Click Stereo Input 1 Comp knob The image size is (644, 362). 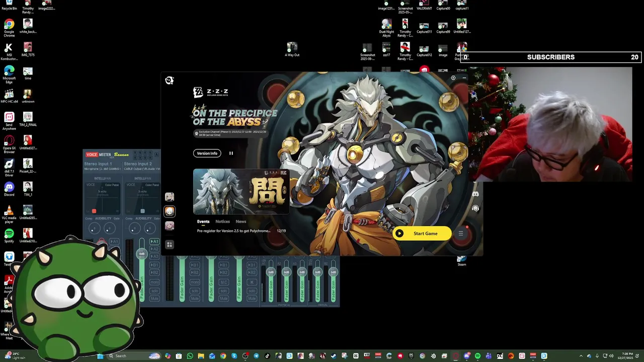point(94,228)
